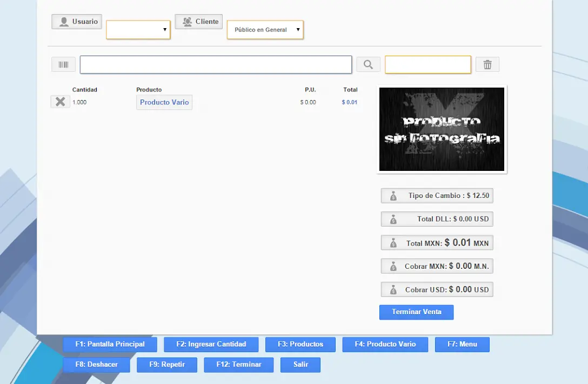Click the P.U. column header
Image resolution: width=588 pixels, height=384 pixels.
[x=310, y=90]
